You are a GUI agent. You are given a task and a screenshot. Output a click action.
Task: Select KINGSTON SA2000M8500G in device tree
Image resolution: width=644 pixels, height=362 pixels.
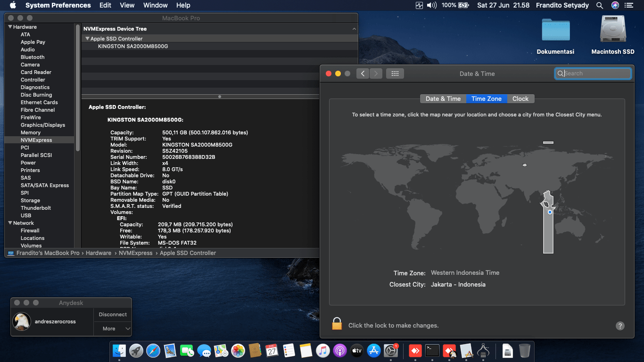click(133, 46)
